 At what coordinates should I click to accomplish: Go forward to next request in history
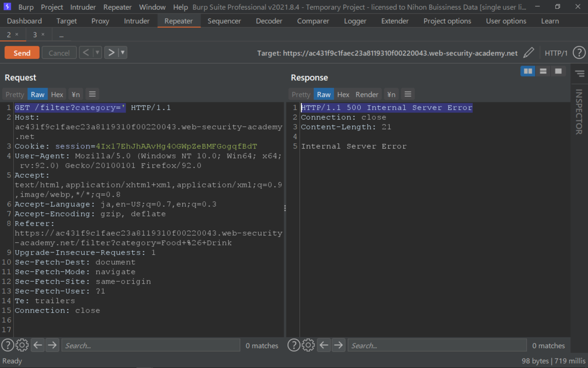point(111,53)
